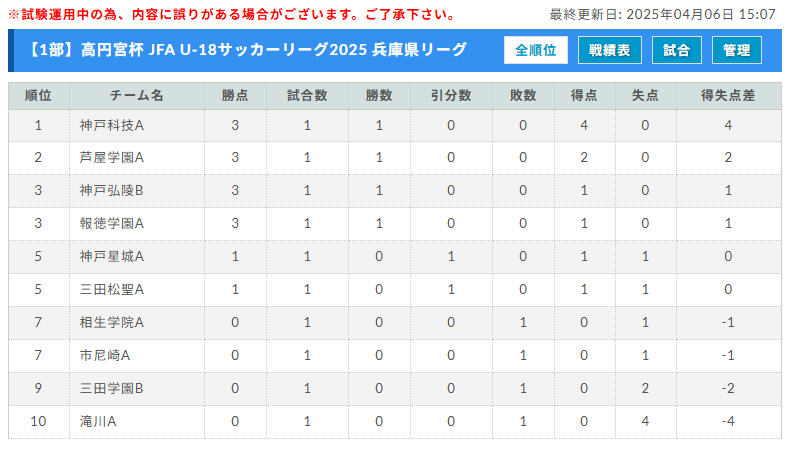Select the 三田松聖A team name
798x454 pixels.
click(x=112, y=289)
